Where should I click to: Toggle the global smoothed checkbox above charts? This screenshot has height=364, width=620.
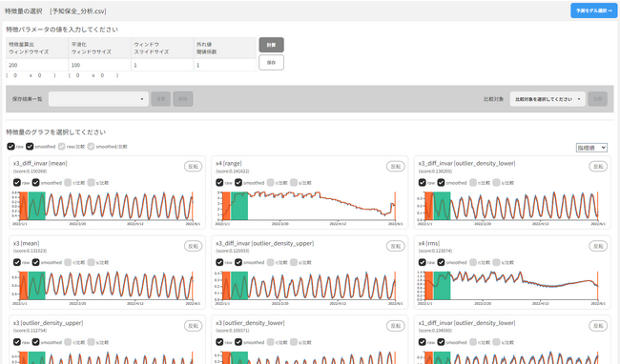30,147
